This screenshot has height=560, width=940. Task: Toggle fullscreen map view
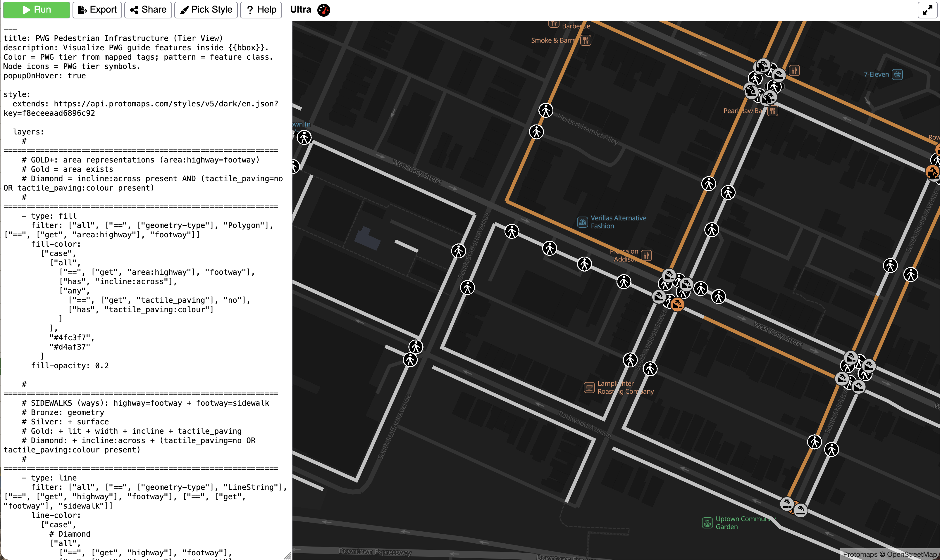(x=927, y=10)
